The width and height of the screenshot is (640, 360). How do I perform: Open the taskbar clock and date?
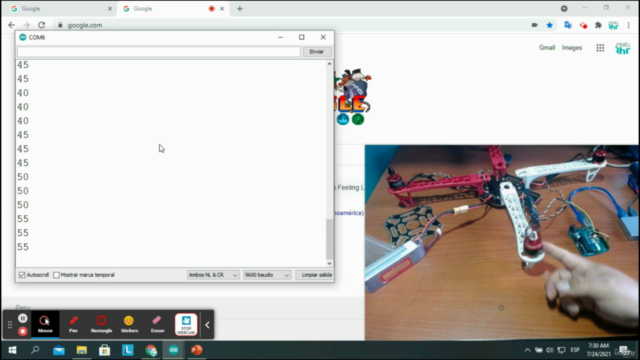(x=598, y=350)
